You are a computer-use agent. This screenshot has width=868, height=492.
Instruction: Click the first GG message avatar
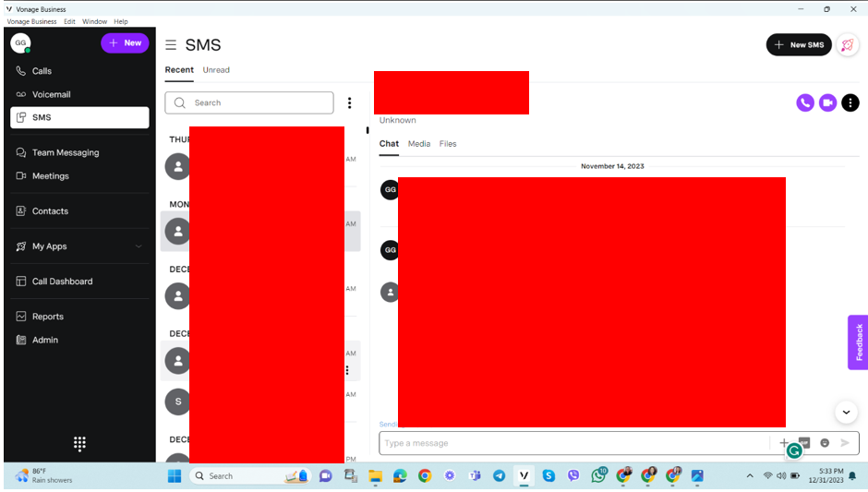click(x=391, y=189)
